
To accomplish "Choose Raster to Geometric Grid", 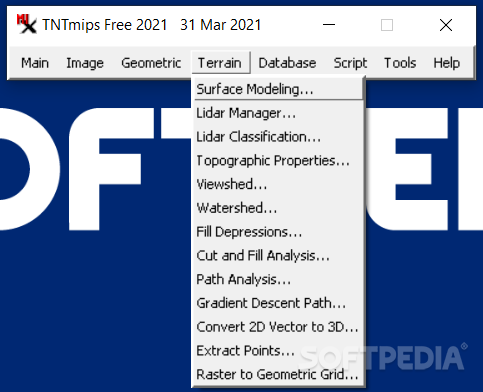I will pos(278,374).
